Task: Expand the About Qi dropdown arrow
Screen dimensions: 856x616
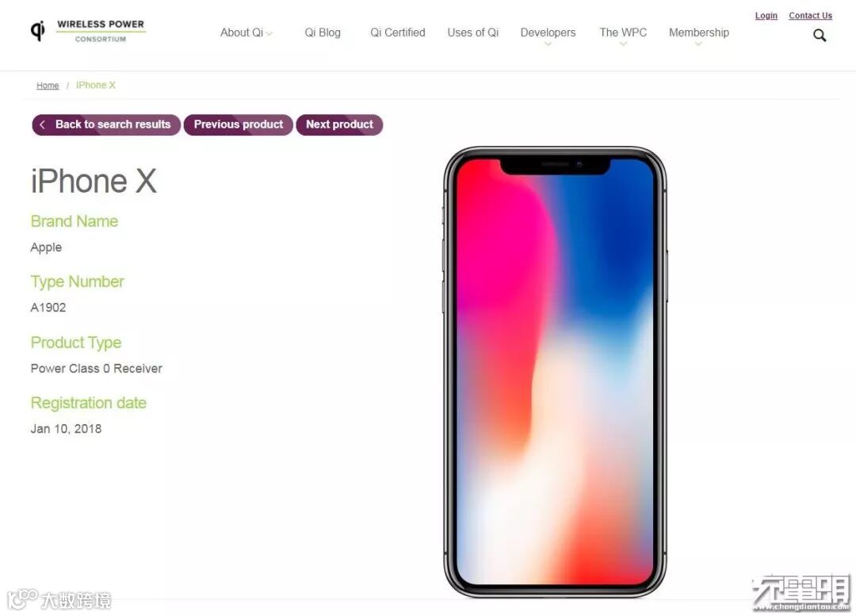Action: 269,34
